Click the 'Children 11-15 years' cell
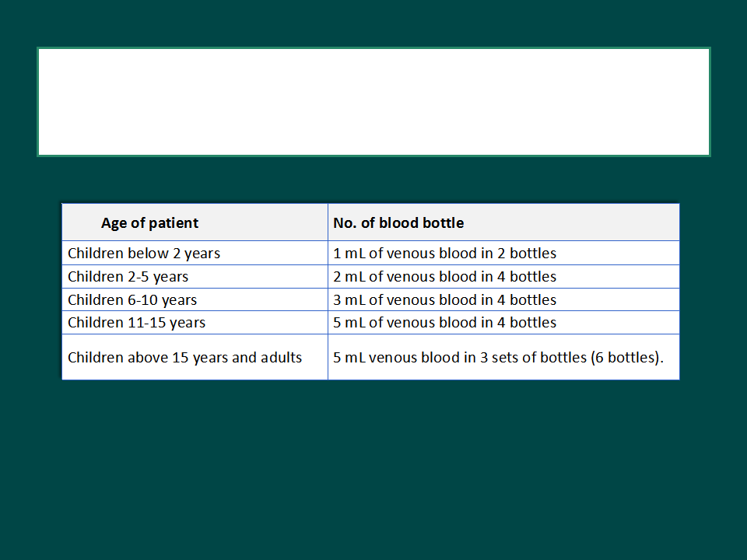This screenshot has width=747, height=560. [x=195, y=322]
